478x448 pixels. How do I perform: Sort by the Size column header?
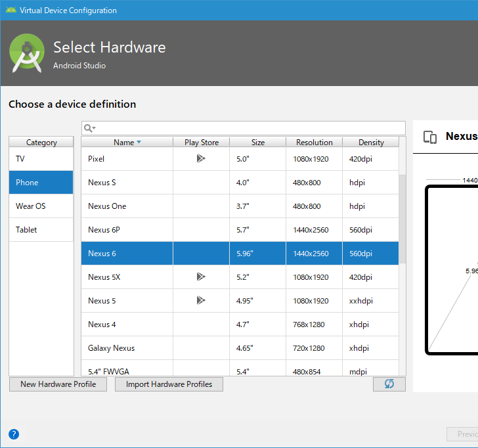(257, 143)
